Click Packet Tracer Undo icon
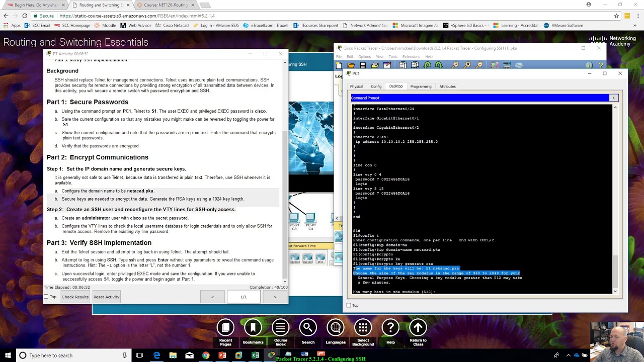This screenshot has width=644, height=362. point(427,65)
